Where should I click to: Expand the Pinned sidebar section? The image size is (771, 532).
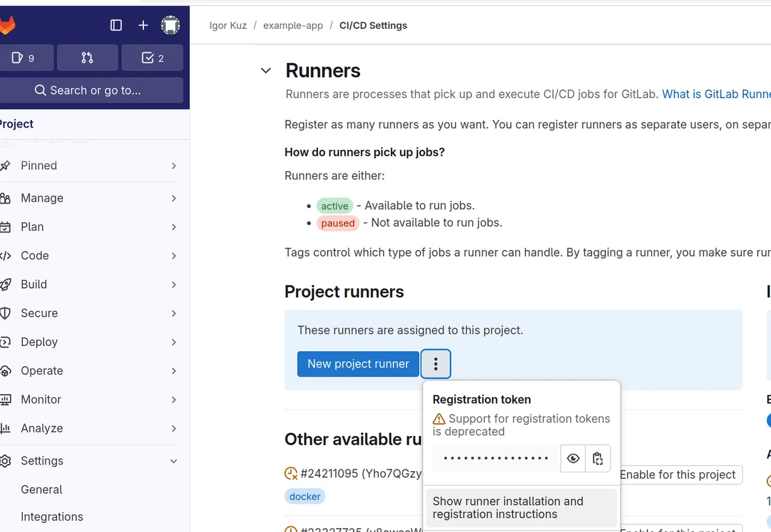tap(89, 166)
